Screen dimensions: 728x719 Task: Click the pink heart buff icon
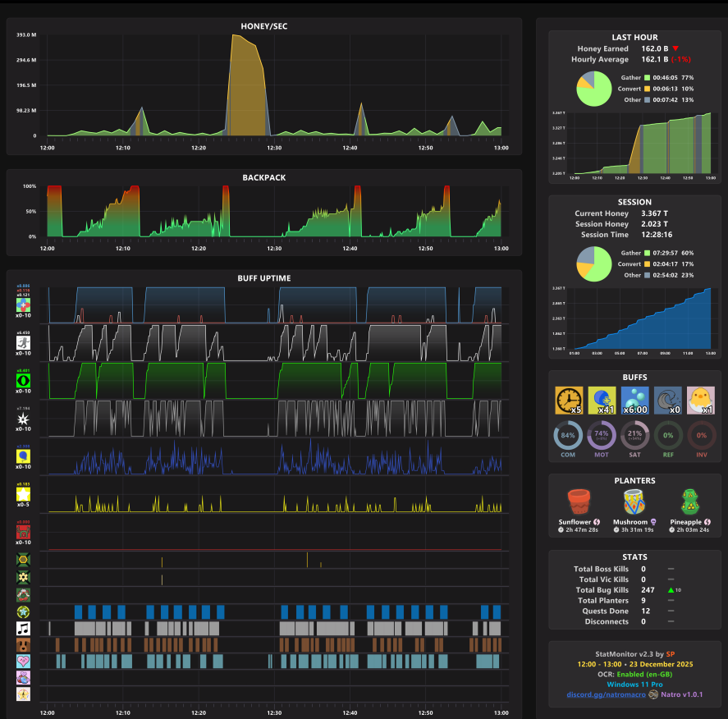tap(23, 661)
